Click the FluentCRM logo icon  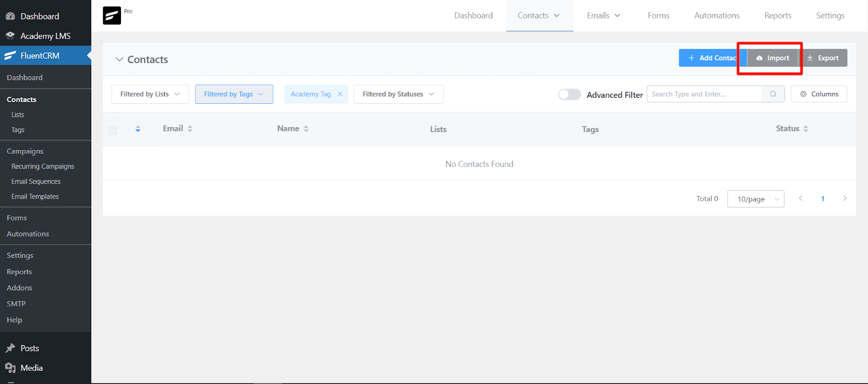pyautogui.click(x=112, y=15)
